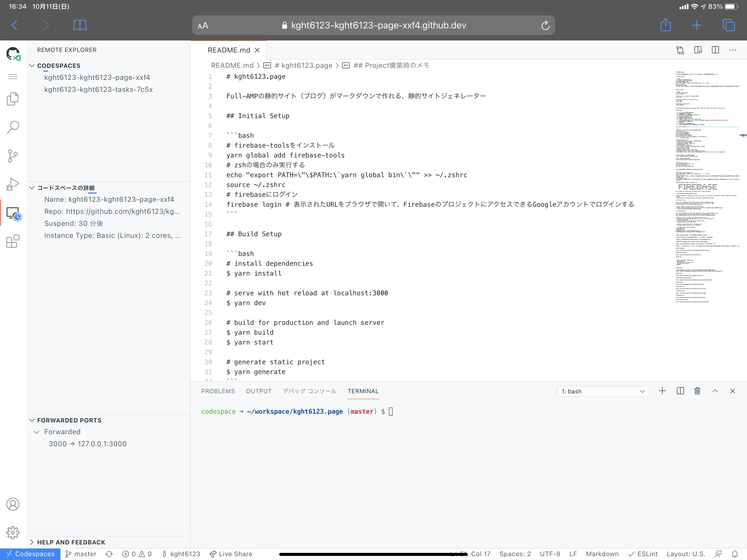Click '# kght6123.page' breadcrumb

pos(303,66)
